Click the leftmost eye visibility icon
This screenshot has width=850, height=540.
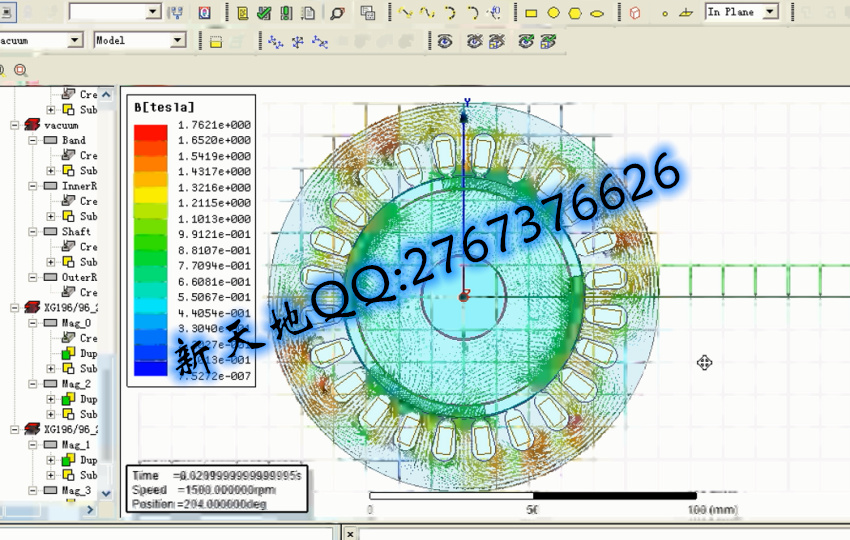[x=445, y=41]
